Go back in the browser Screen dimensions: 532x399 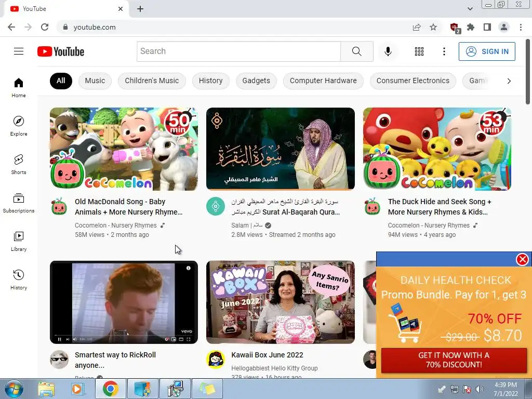click(x=11, y=27)
